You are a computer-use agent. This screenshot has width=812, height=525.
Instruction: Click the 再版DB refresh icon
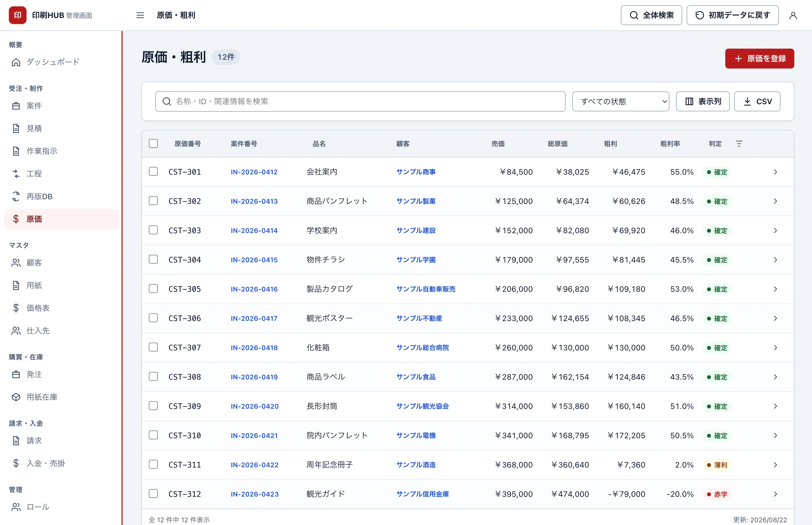coord(16,196)
